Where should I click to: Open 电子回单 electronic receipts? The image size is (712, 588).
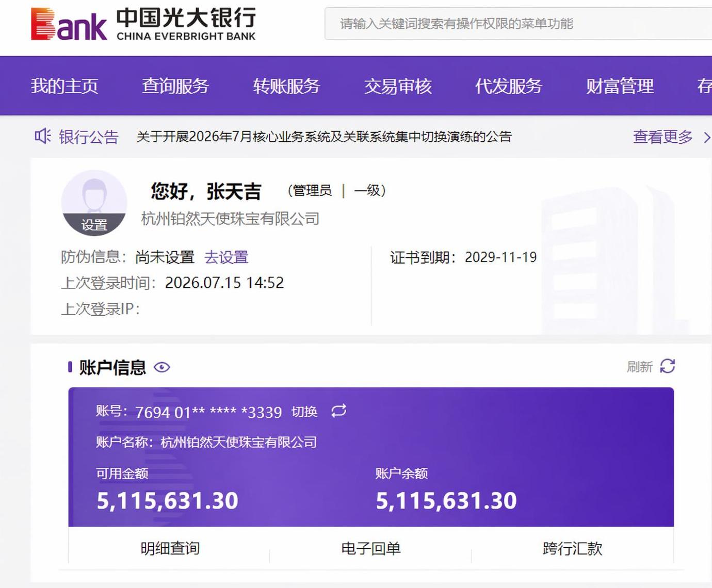(x=371, y=548)
